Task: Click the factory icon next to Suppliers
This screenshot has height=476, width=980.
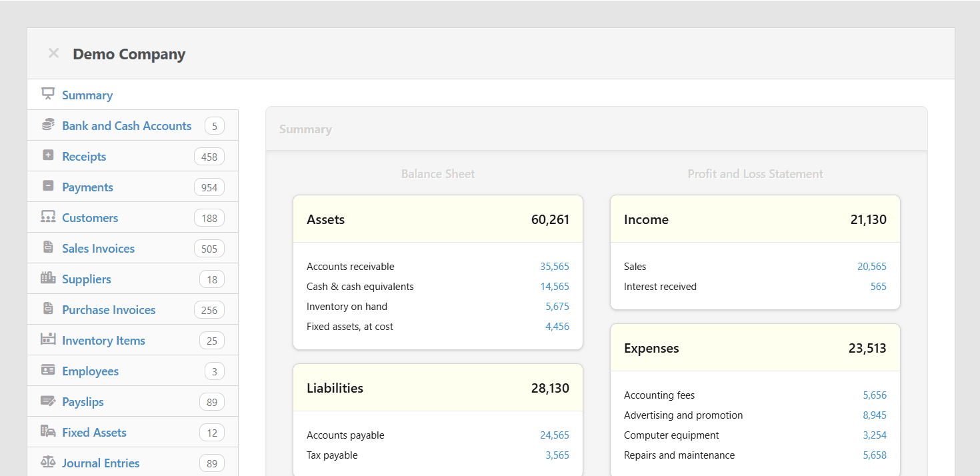Action: tap(47, 278)
